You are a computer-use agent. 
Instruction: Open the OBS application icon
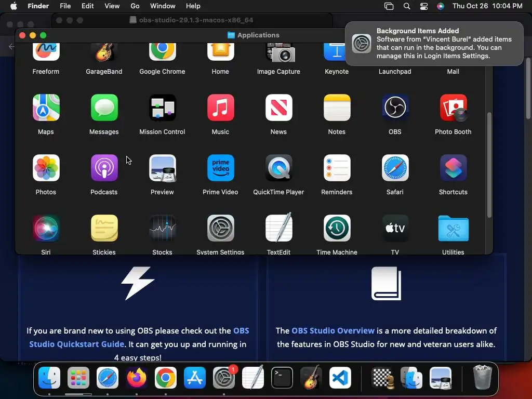(395, 108)
